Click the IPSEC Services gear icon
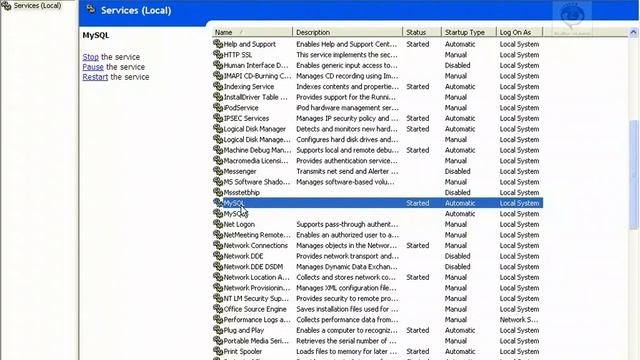The image size is (640, 360). pyautogui.click(x=218, y=118)
